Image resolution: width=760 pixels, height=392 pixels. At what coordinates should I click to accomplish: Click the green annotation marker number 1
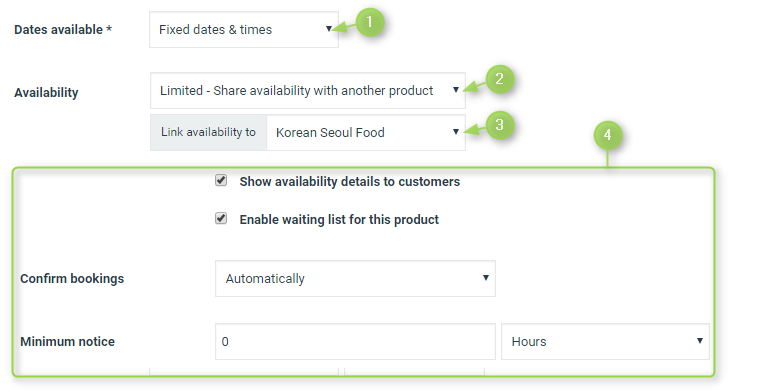click(370, 22)
